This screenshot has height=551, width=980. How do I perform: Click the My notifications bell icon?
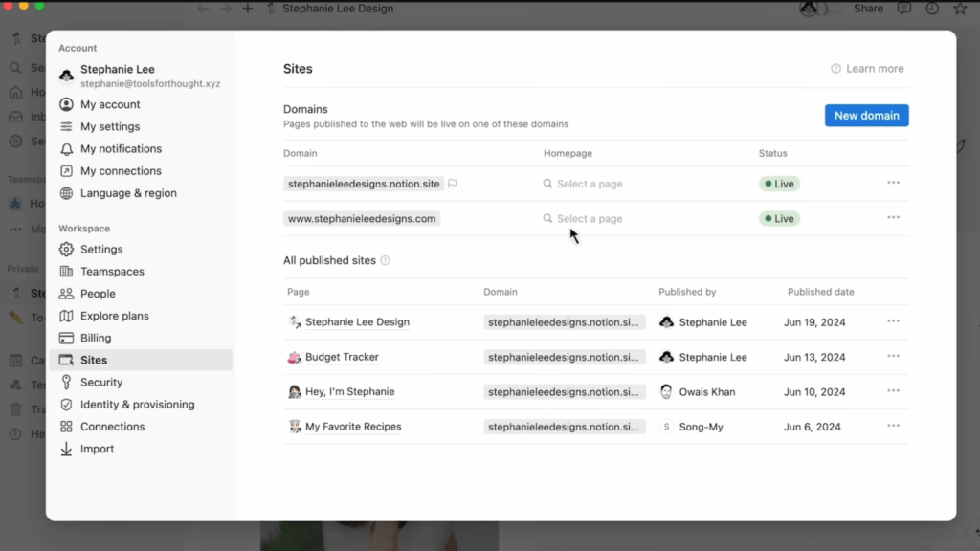tap(66, 149)
